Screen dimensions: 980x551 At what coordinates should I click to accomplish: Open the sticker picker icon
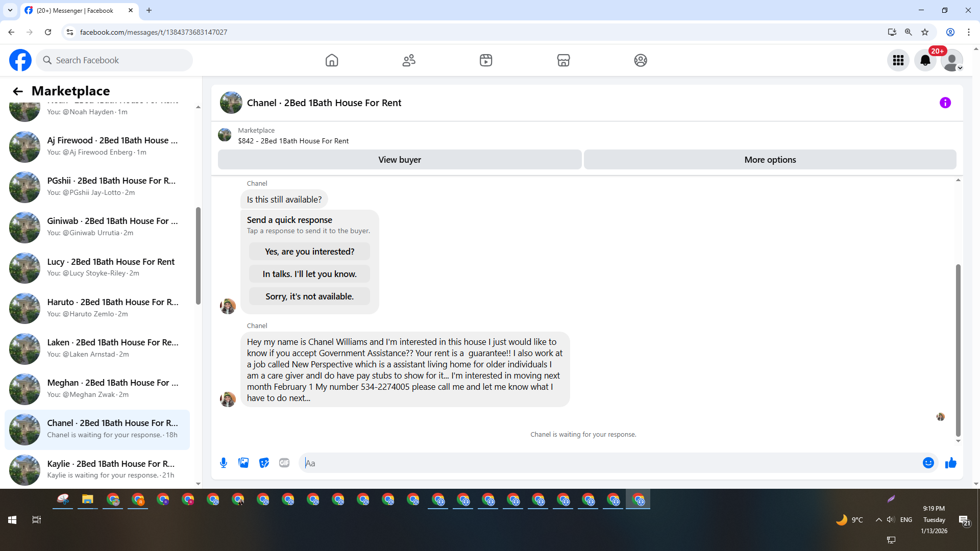(x=264, y=463)
